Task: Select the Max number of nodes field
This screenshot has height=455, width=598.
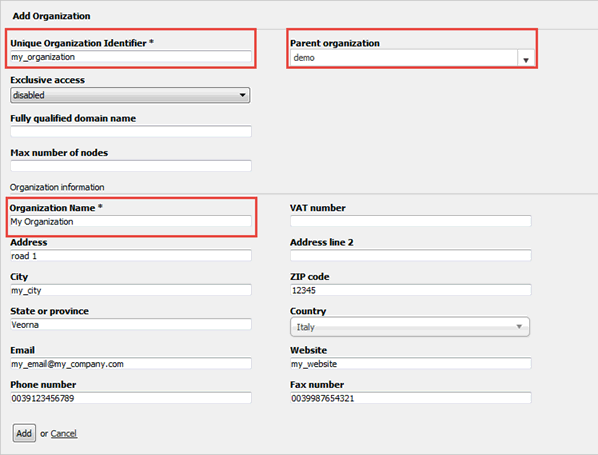Action: point(131,166)
